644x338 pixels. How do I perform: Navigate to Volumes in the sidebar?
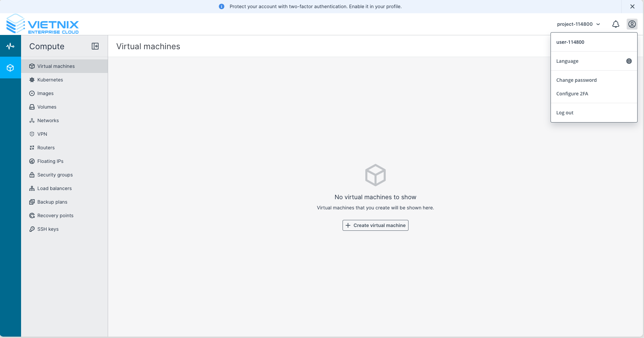pos(47,107)
